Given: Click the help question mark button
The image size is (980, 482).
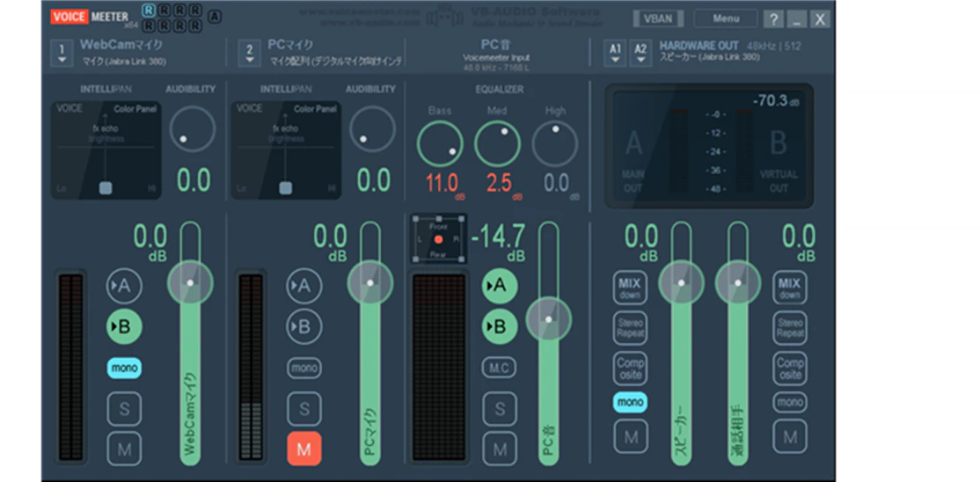Looking at the screenshot, I should tap(773, 19).
